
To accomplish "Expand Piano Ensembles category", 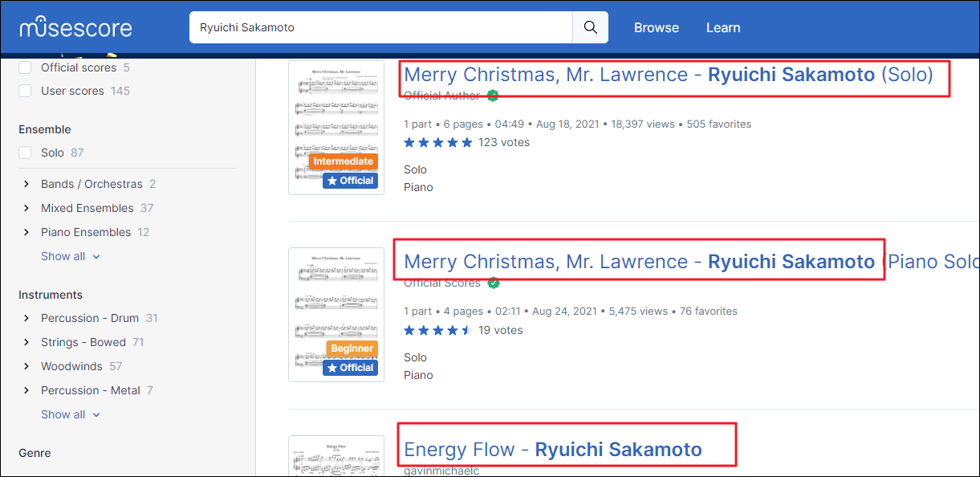I will [26, 232].
